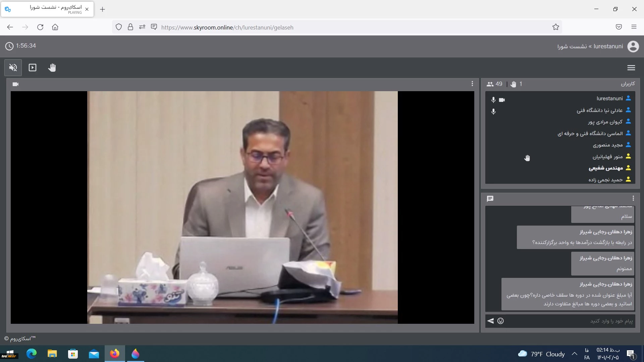Click the chat message reading سلام
Image resolution: width=644 pixels, height=362 pixels.
(603, 214)
